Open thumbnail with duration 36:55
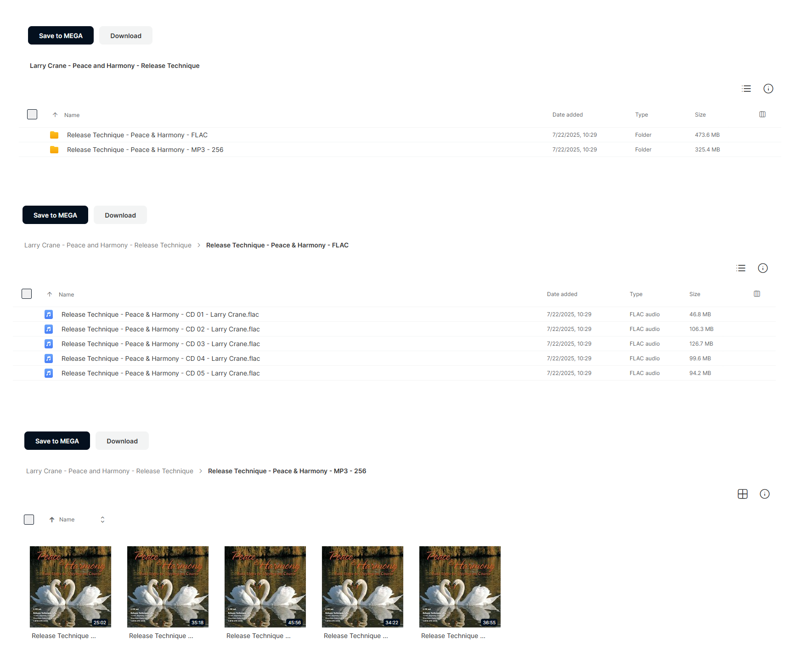Image resolution: width=801 pixels, height=672 pixels. (x=460, y=587)
